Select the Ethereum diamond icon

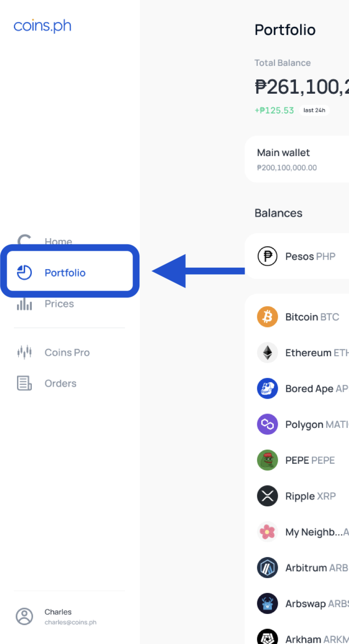(x=267, y=353)
